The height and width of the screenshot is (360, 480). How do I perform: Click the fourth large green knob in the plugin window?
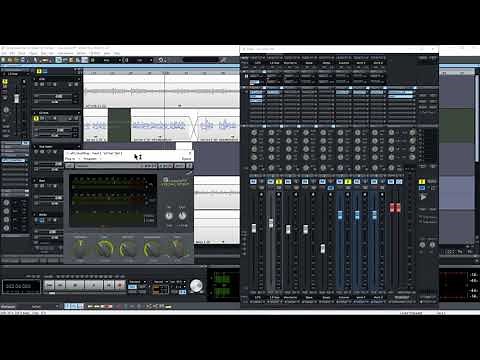pyautogui.click(x=152, y=249)
